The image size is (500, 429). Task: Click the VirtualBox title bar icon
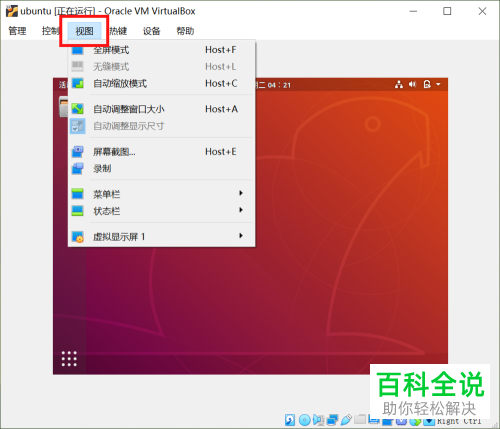(12, 11)
